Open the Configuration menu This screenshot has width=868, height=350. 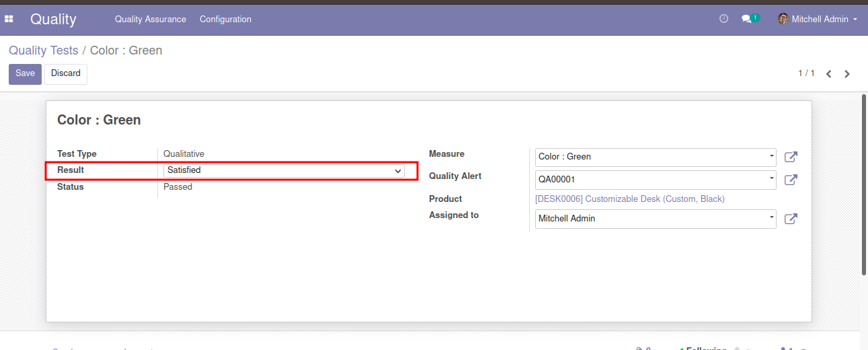[x=225, y=19]
